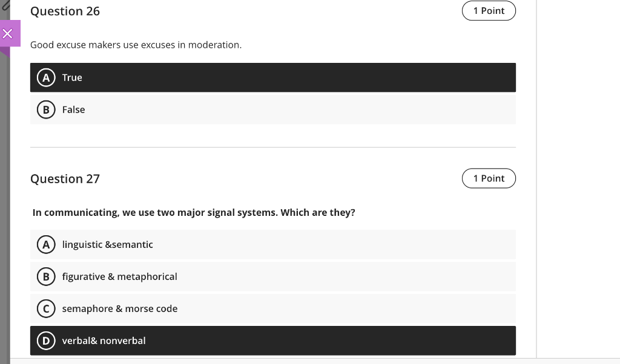Click the 1 Point pill for Question 26
Image resolution: width=620 pixels, height=364 pixels.
489,10
